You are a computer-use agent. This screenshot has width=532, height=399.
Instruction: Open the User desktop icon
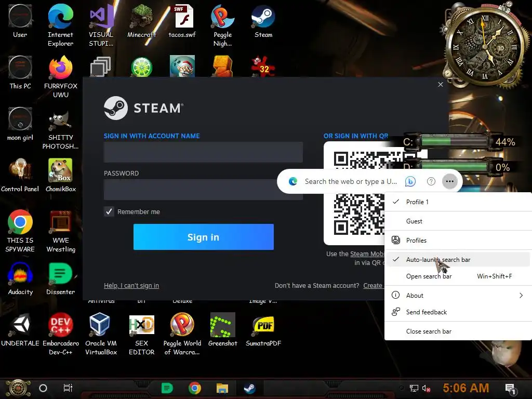(x=20, y=21)
